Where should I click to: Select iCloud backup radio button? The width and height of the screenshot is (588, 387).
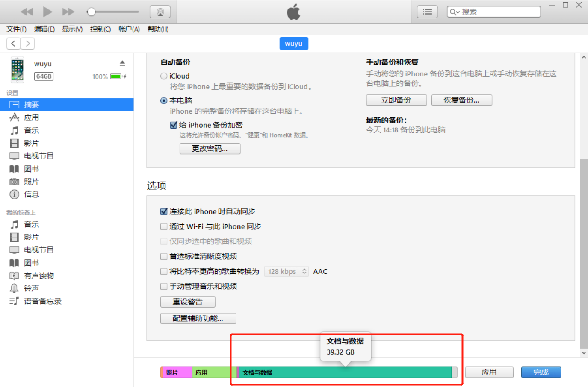point(164,76)
